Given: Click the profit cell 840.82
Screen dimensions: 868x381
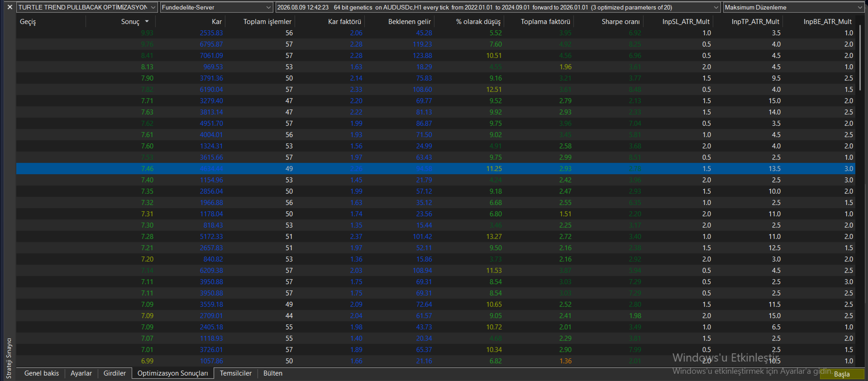Looking at the screenshot, I should (x=213, y=259).
